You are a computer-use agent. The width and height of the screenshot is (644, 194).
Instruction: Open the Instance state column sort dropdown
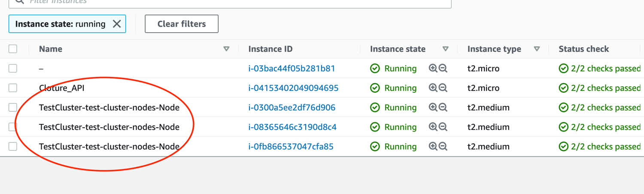[445, 49]
